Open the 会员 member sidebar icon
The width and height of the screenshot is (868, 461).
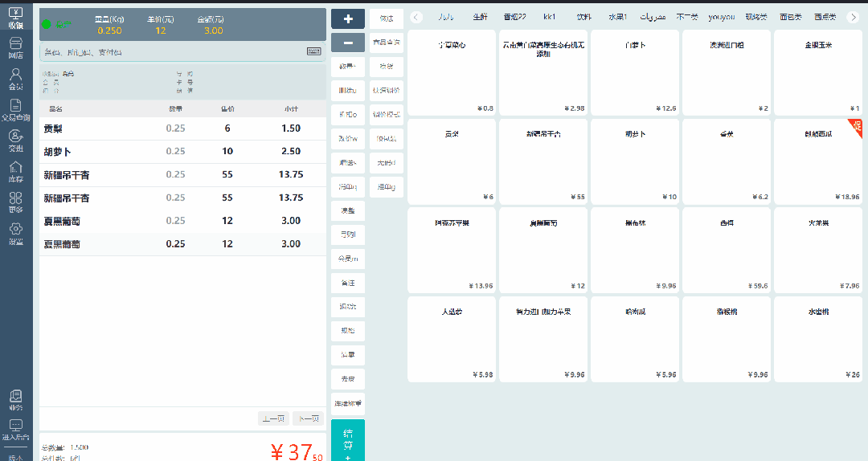15,78
